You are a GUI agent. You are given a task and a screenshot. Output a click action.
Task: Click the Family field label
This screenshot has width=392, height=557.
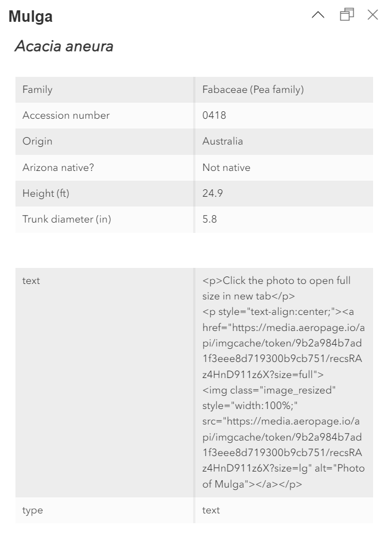point(37,89)
